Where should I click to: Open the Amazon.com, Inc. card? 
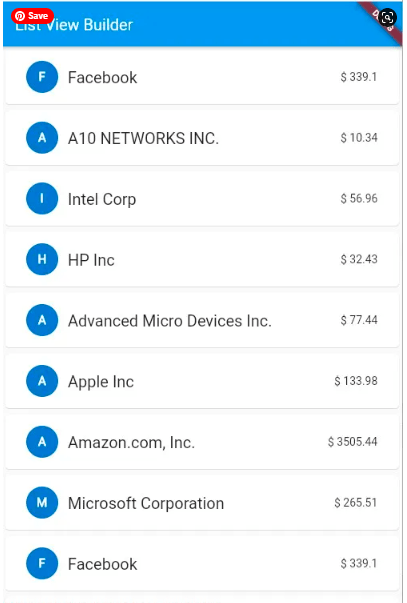(202, 442)
